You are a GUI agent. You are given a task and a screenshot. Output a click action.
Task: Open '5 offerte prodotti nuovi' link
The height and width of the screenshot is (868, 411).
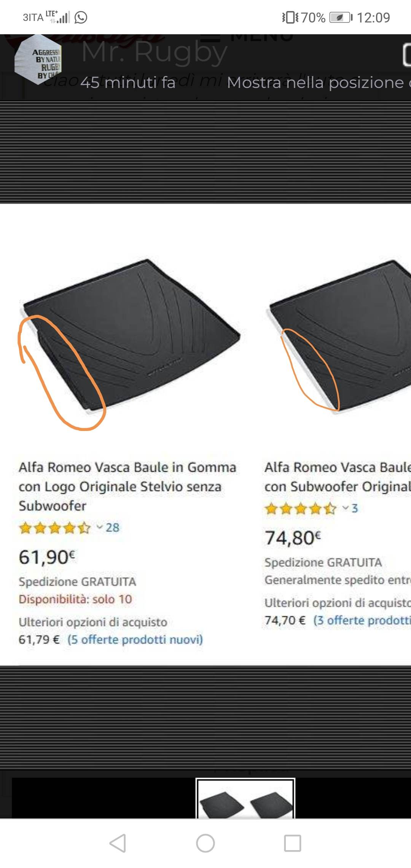pos(135,639)
